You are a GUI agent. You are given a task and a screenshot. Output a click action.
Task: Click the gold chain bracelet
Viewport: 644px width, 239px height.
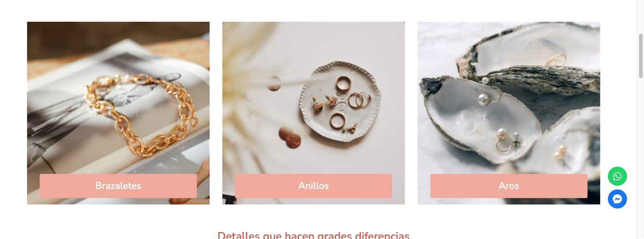click(141, 115)
